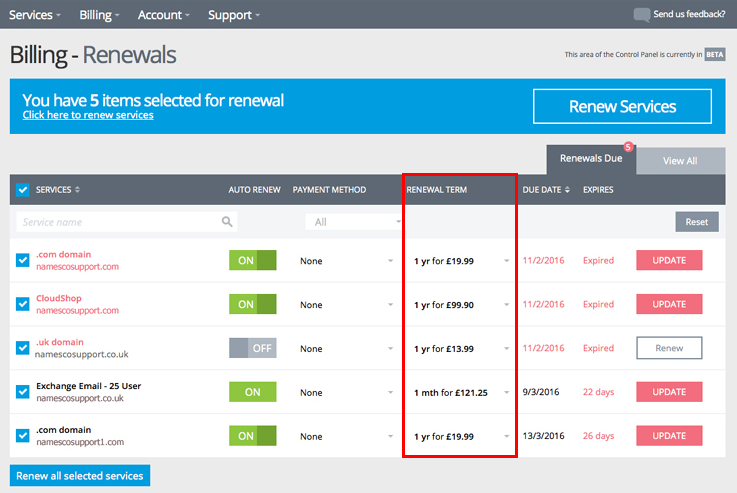737x493 pixels.
Task: Open the CloudShop service link
Action: pyautogui.click(x=59, y=298)
